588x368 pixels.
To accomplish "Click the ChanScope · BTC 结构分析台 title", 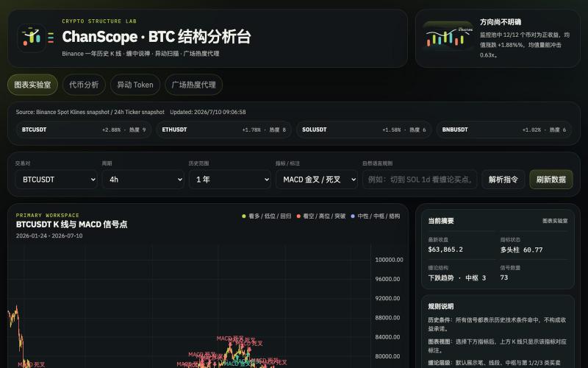I will 157,37.
